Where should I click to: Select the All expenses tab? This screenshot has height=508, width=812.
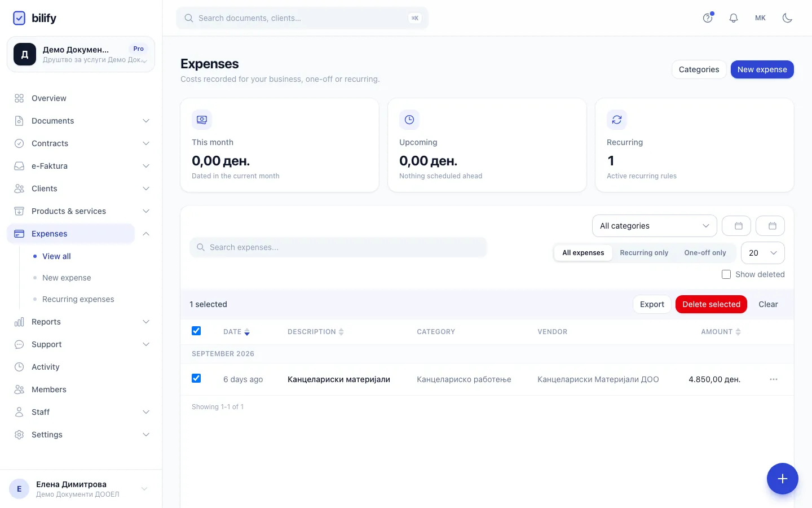(x=583, y=253)
